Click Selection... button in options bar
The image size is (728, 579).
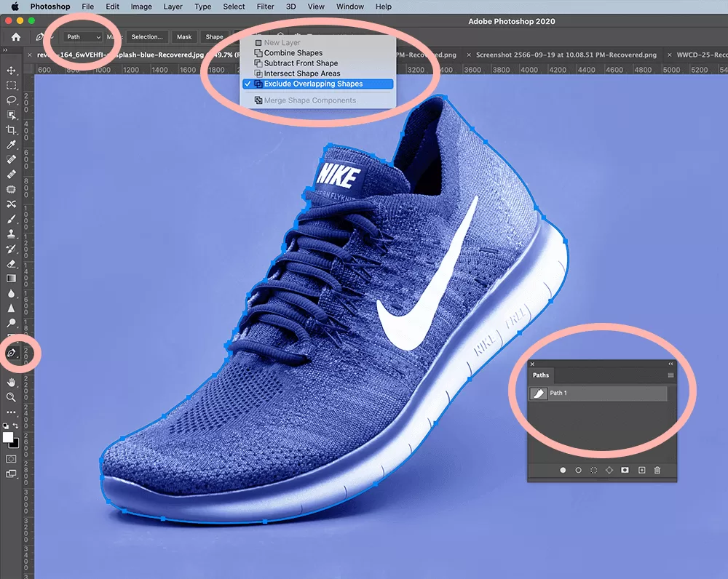[147, 36]
